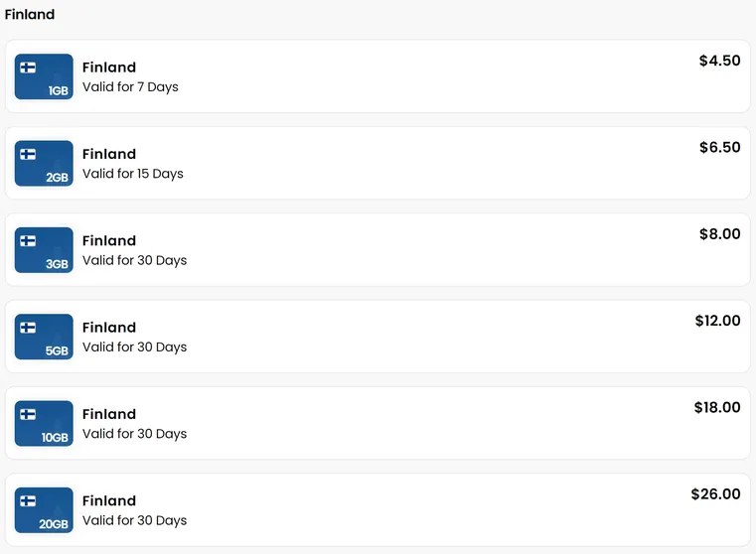756x554 pixels.
Task: Click the Finnish flag on the 1GB card
Action: point(28,68)
